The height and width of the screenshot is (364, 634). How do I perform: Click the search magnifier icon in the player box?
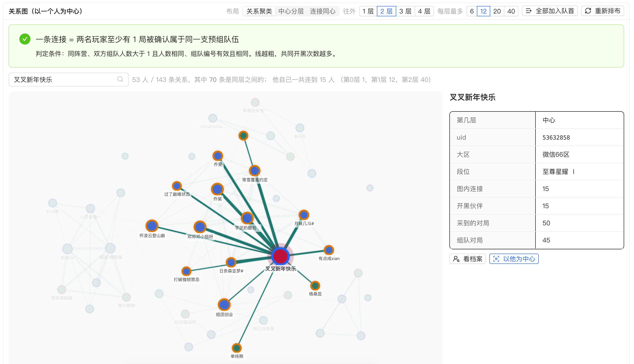tap(120, 80)
